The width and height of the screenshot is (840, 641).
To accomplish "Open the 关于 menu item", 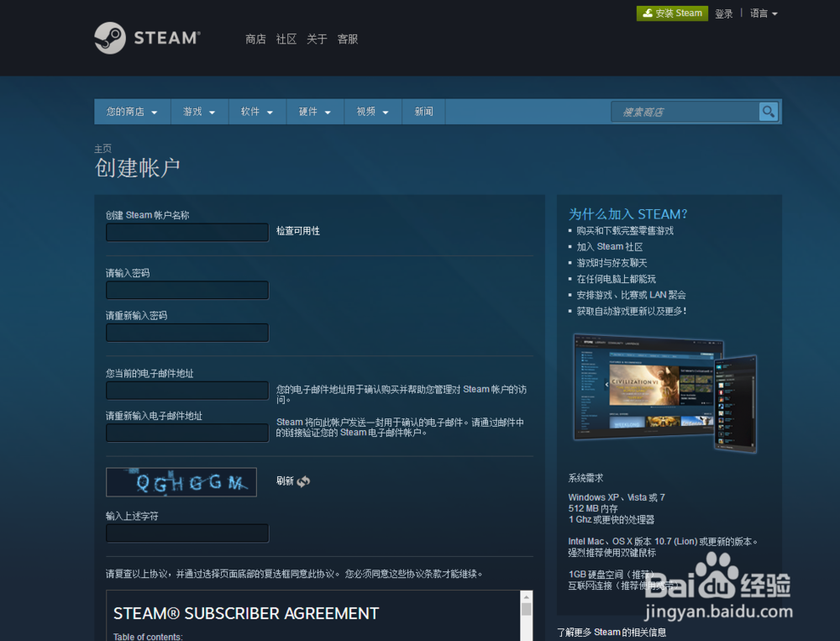I will point(317,39).
